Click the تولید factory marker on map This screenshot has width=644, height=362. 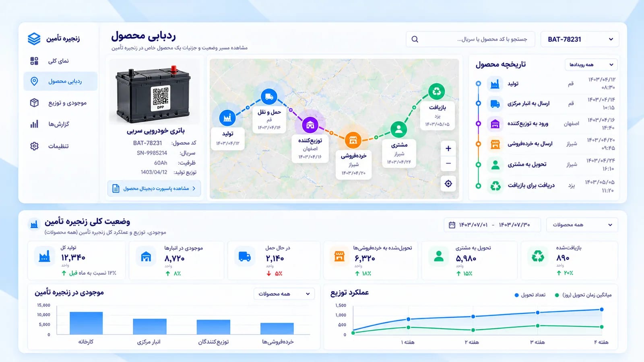click(x=227, y=118)
